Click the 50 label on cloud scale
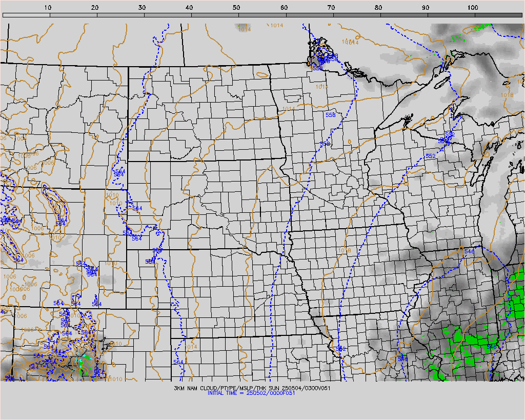This screenshot has height=420, width=525. click(x=236, y=8)
